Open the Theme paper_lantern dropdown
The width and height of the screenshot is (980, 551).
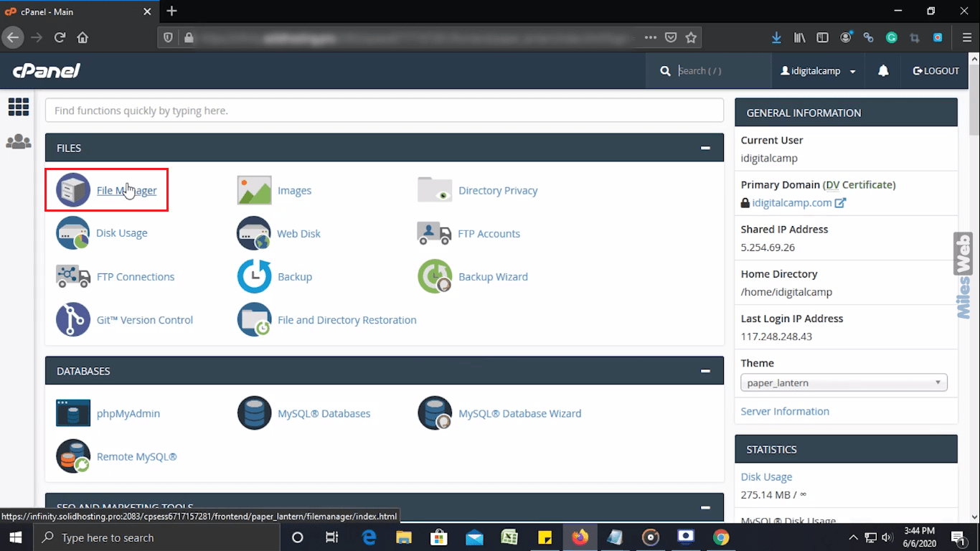(844, 383)
